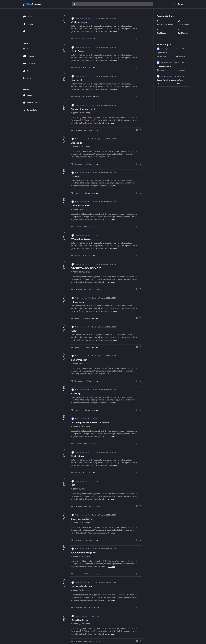Click the header search field

pyautogui.click(x=112, y=4)
